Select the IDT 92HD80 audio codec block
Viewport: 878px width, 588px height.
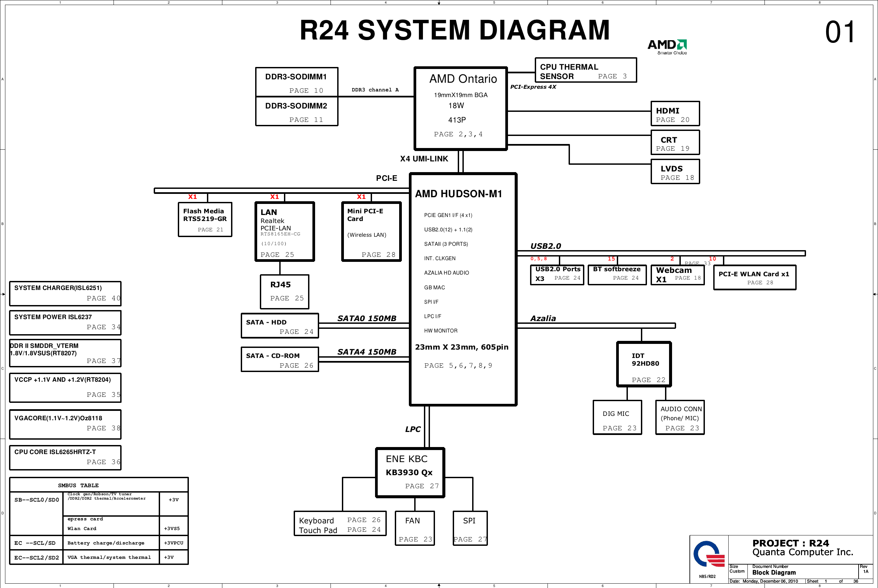(x=644, y=364)
